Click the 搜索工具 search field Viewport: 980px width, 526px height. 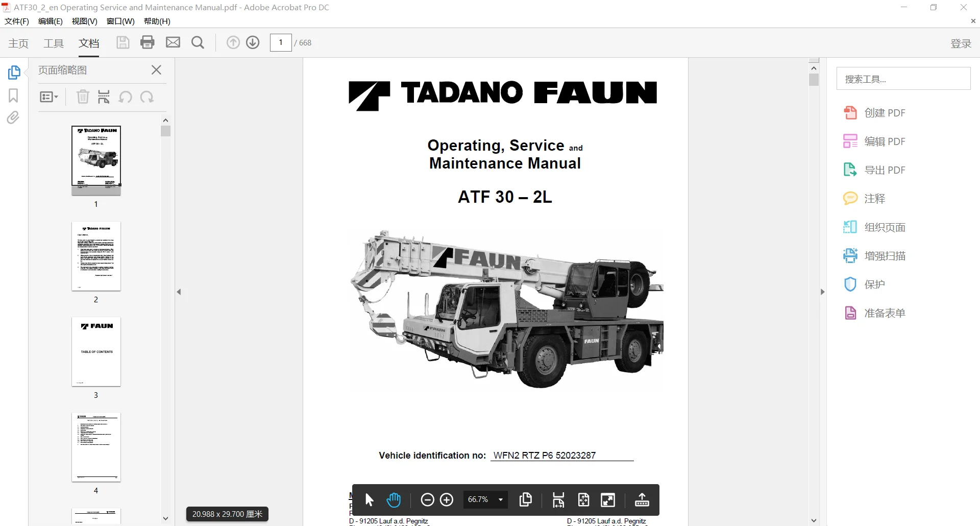point(903,79)
